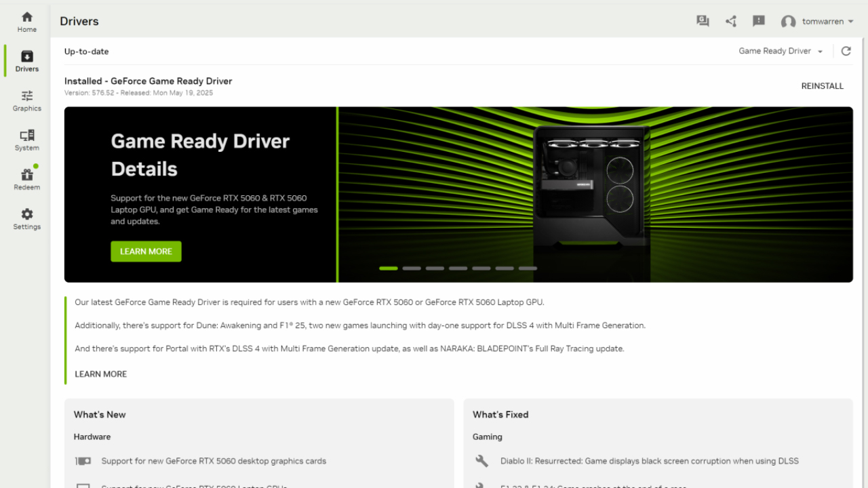The width and height of the screenshot is (868, 488).
Task: Click the "What's New" card heading
Action: point(100,415)
